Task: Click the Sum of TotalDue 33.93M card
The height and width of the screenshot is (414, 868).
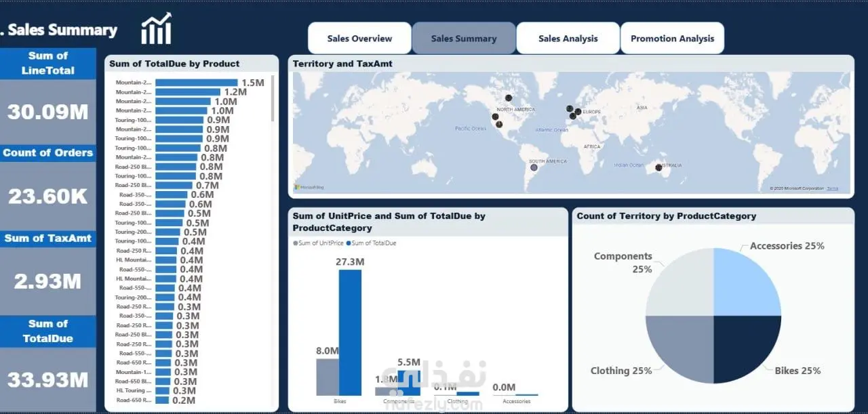Action: pos(48,364)
